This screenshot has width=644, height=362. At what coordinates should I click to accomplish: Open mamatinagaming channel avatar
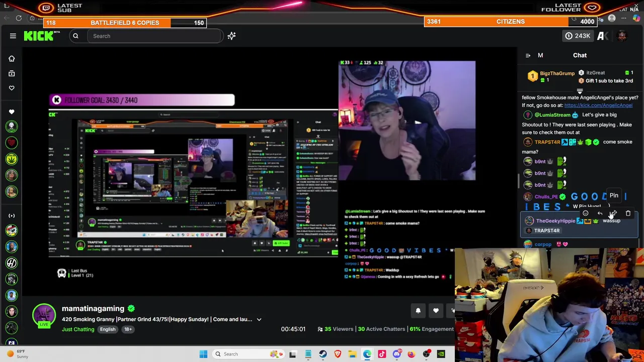pos(44,315)
